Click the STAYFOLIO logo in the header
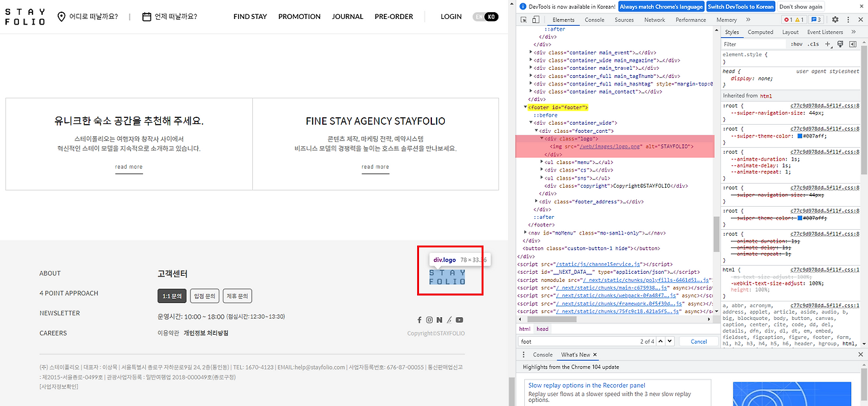868x406 pixels. 25,17
